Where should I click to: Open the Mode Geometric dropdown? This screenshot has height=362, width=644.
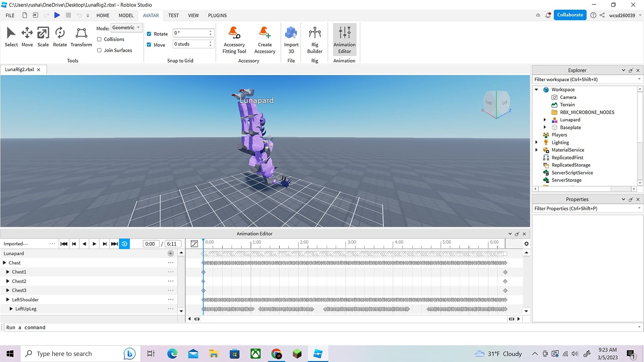[126, 28]
